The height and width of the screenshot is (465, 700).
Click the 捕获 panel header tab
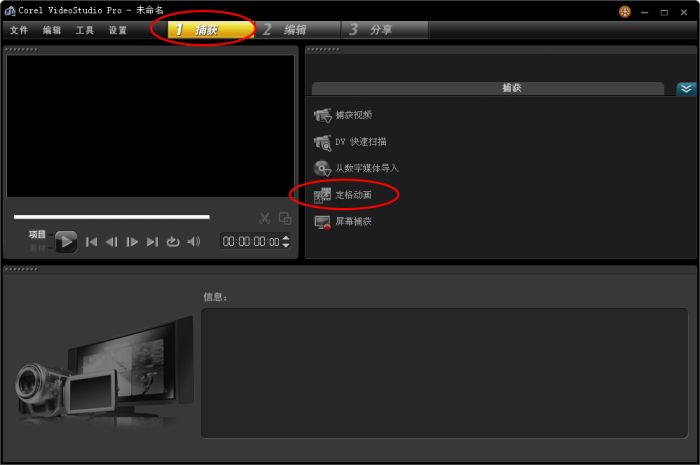click(488, 88)
